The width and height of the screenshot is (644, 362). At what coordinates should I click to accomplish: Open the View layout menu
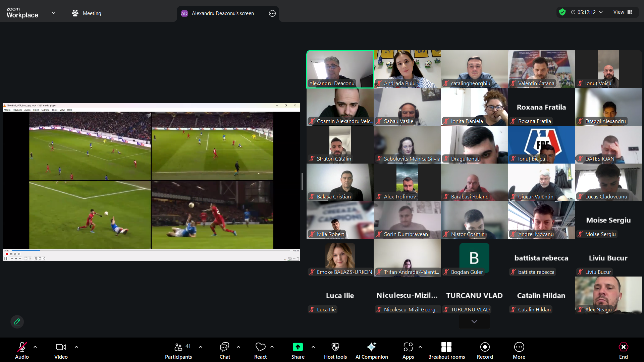click(623, 12)
